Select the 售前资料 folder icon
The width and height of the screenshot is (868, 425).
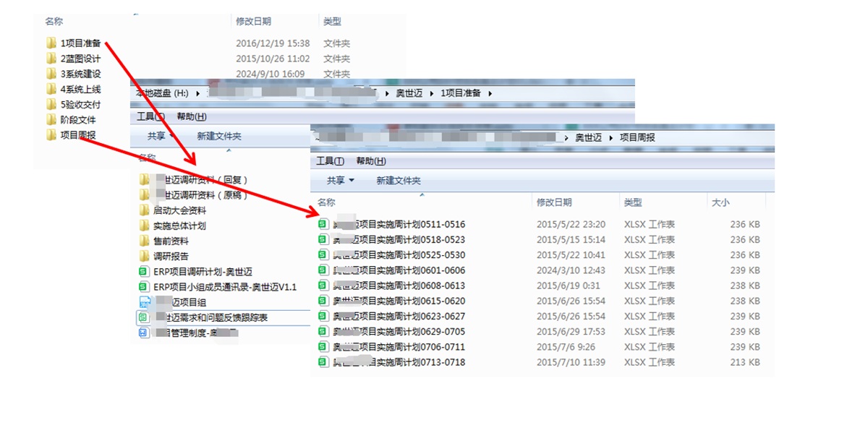(x=145, y=241)
